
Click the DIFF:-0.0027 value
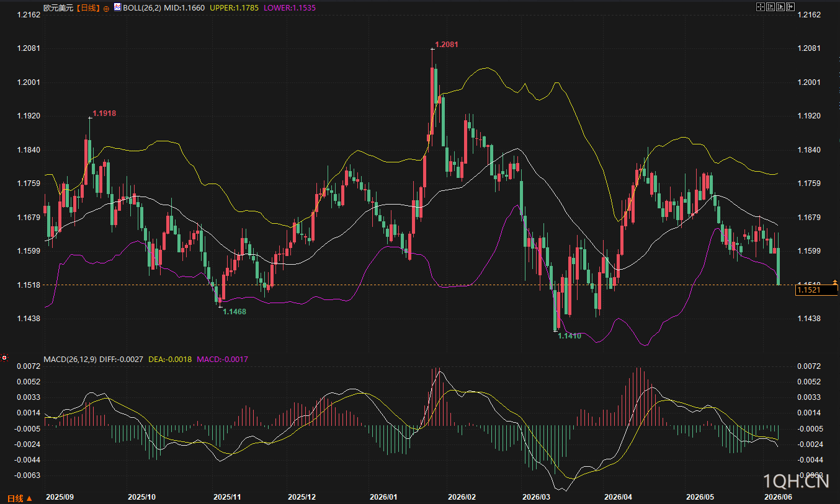(x=121, y=359)
